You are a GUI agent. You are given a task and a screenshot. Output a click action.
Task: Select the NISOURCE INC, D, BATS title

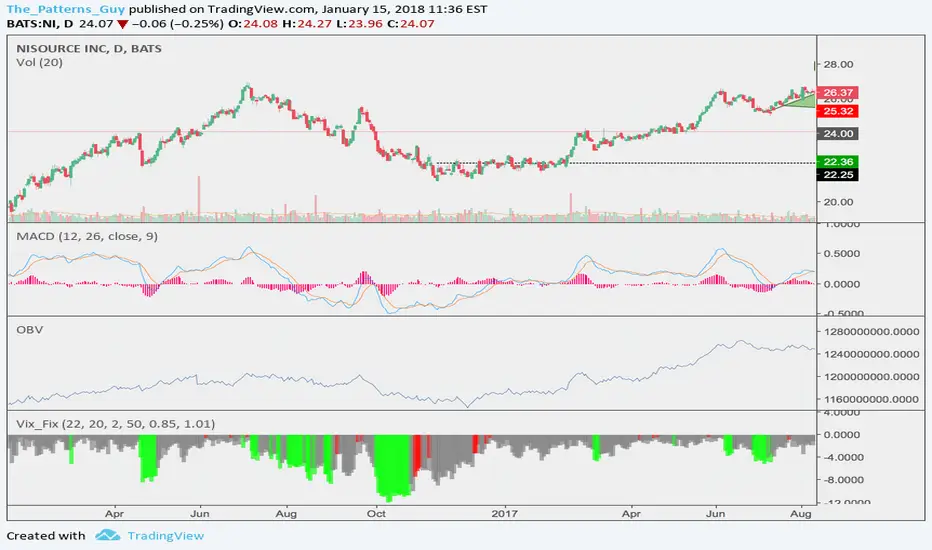click(x=89, y=49)
